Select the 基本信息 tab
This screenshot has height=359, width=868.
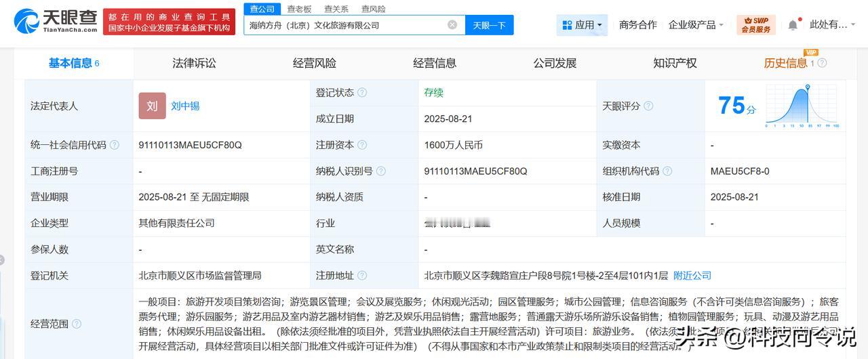(74, 63)
